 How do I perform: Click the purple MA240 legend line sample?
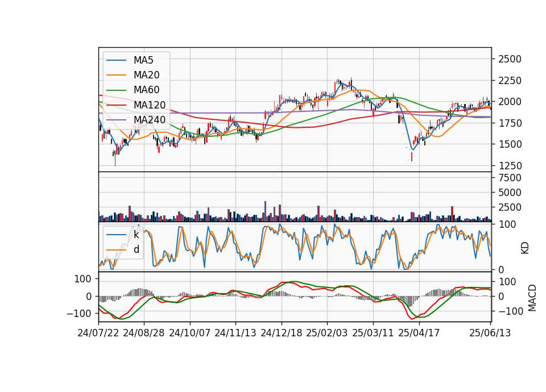116,120
